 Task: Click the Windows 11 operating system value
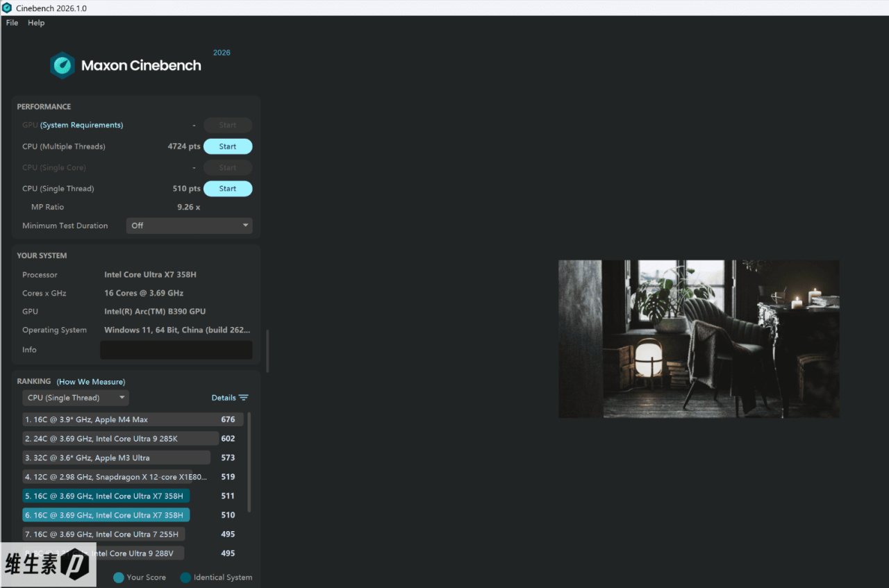click(x=177, y=330)
